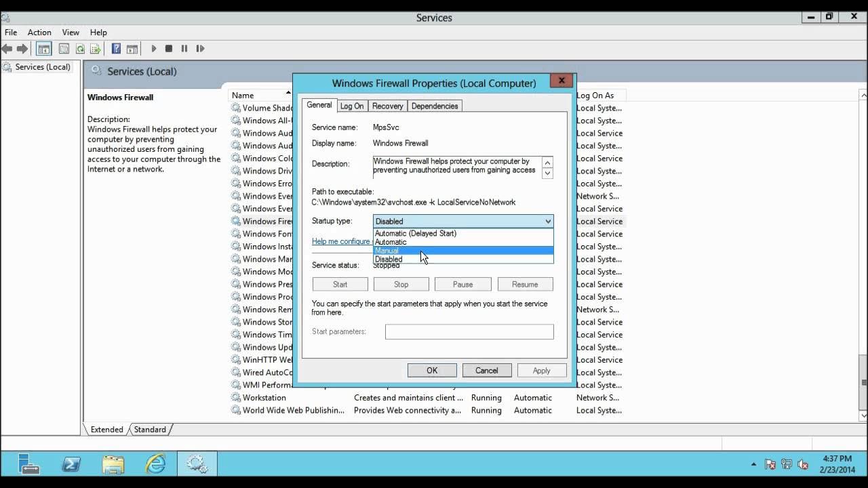The image size is (868, 488).
Task: Open the File menu
Action: [x=11, y=32]
